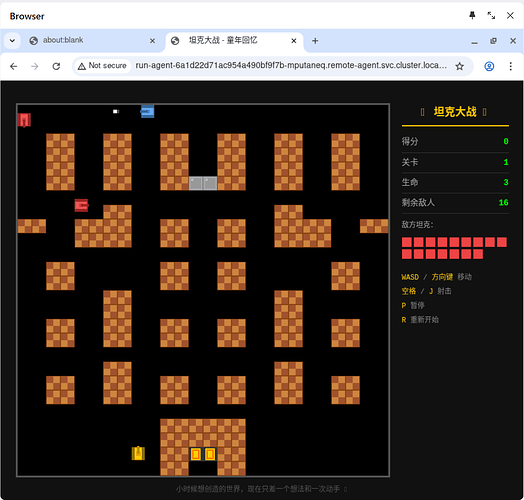This screenshot has width=524, height=500.
Task: Click the red enemy tank beside the brick wall
Action: click(x=82, y=205)
